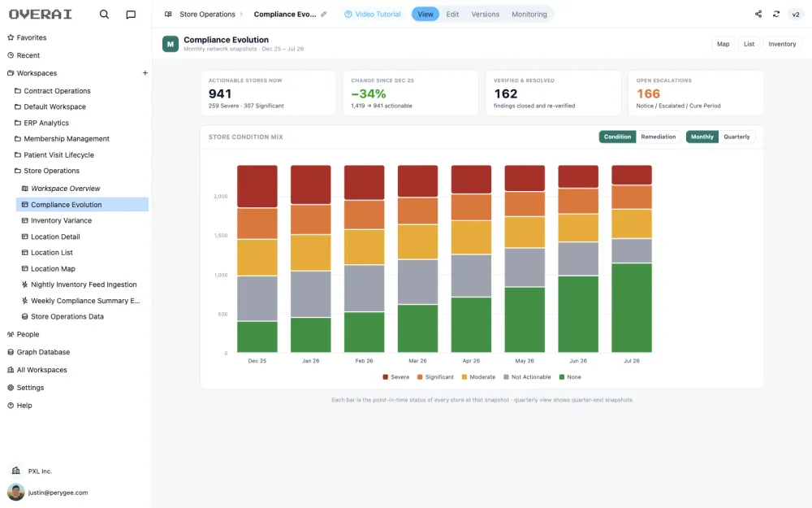Image resolution: width=812 pixels, height=508 pixels.
Task: Switch to the View tab
Action: tap(425, 14)
